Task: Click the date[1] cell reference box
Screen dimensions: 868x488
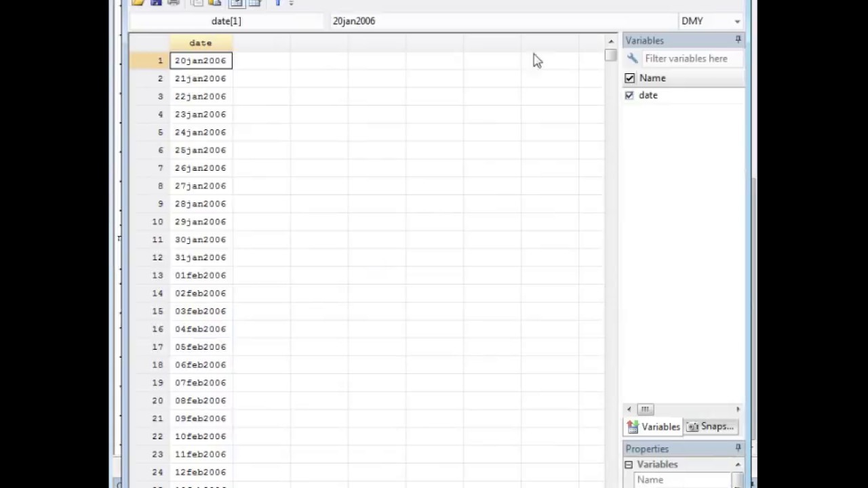Action: [x=226, y=21]
